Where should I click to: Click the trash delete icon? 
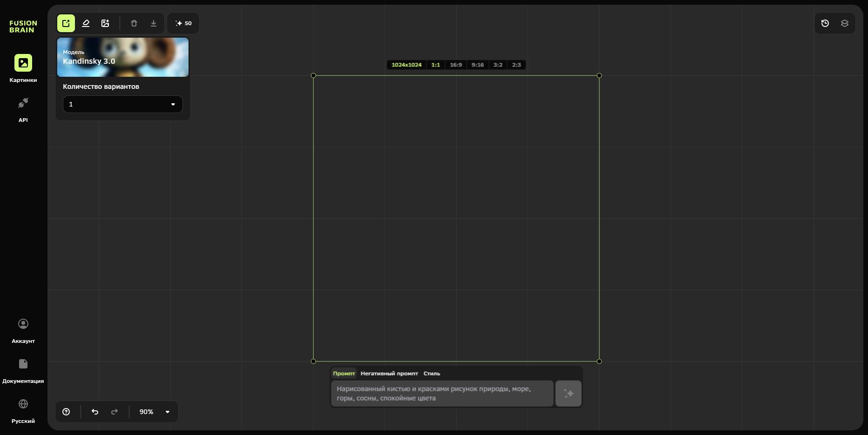(x=134, y=23)
